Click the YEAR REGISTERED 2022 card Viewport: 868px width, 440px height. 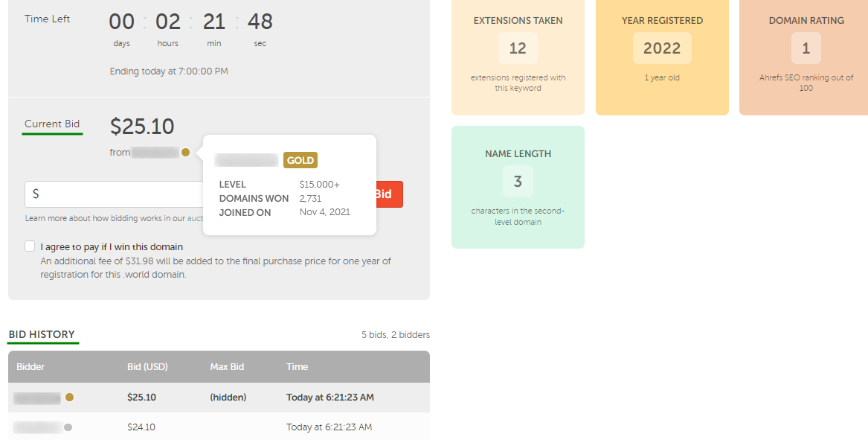[662, 48]
